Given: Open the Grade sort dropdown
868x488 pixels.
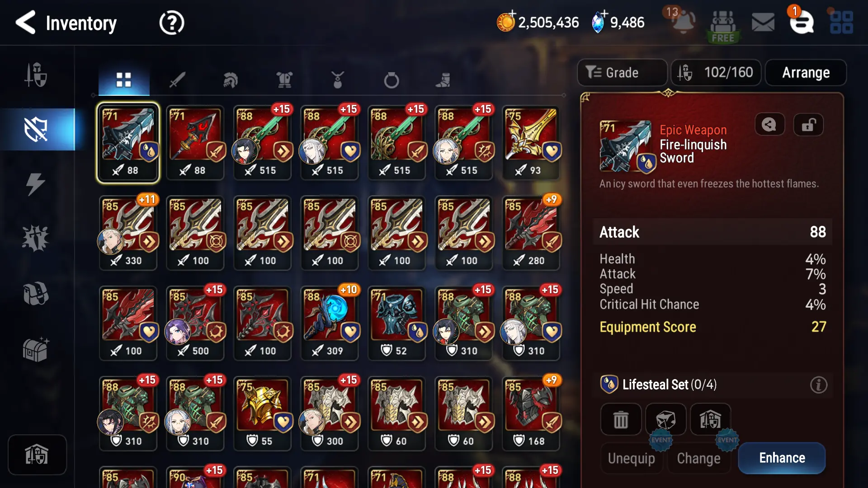Looking at the screenshot, I should click(622, 72).
